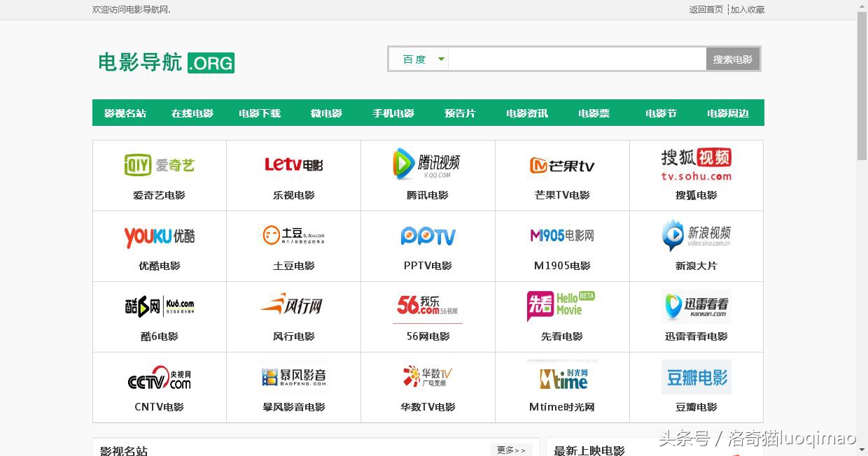The image size is (868, 456).
Task: Click the PPTV logo icon
Action: [427, 236]
